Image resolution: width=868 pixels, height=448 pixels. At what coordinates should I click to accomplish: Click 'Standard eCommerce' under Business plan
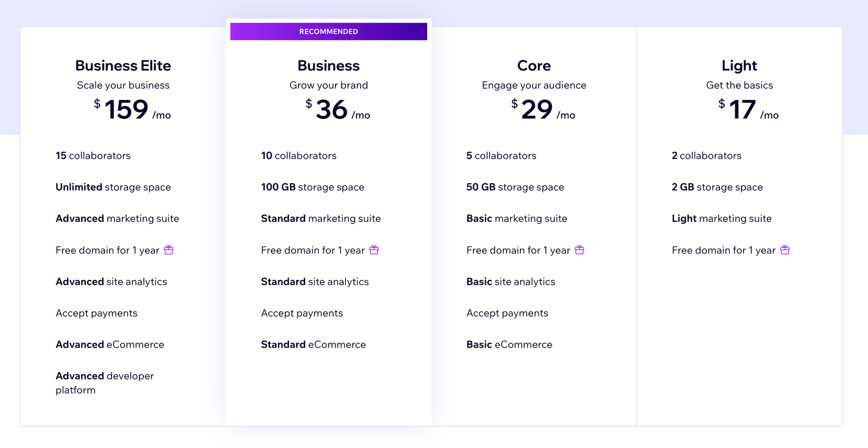point(312,344)
